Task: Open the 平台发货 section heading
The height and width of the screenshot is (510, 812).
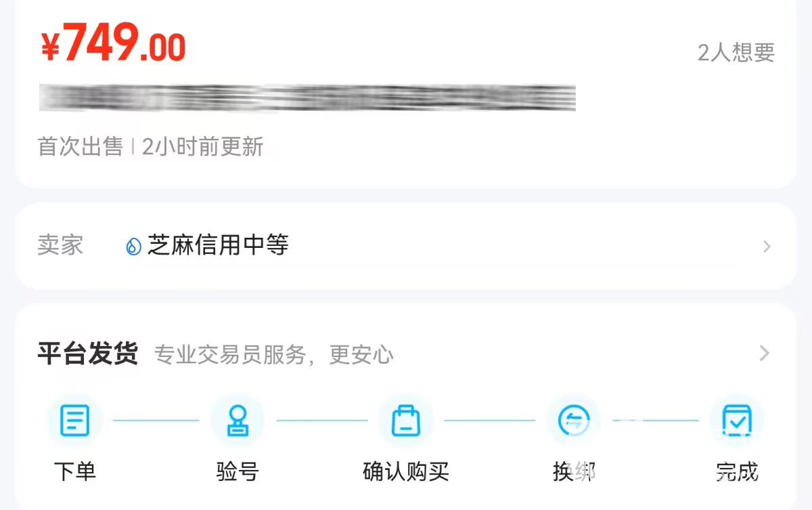Action: click(x=88, y=354)
